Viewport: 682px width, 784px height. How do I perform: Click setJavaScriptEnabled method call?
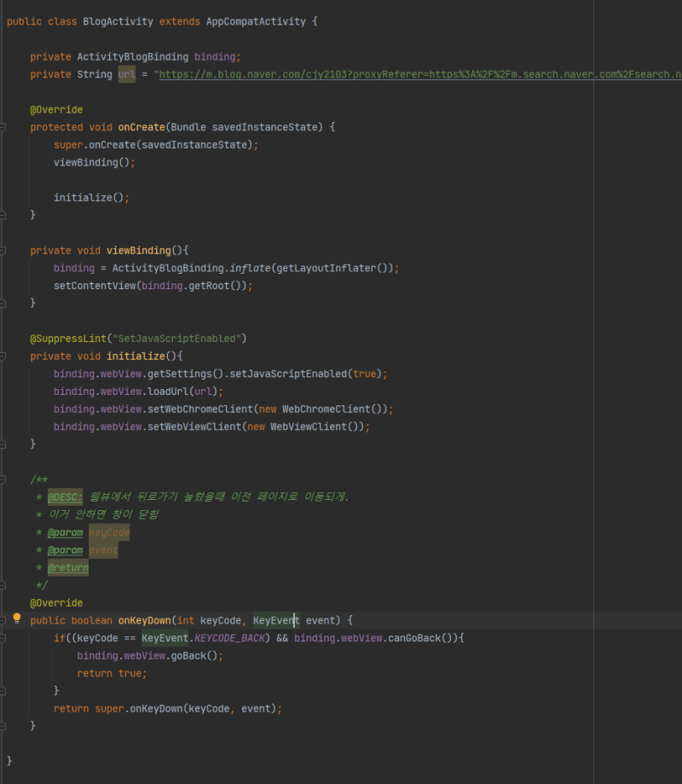288,374
